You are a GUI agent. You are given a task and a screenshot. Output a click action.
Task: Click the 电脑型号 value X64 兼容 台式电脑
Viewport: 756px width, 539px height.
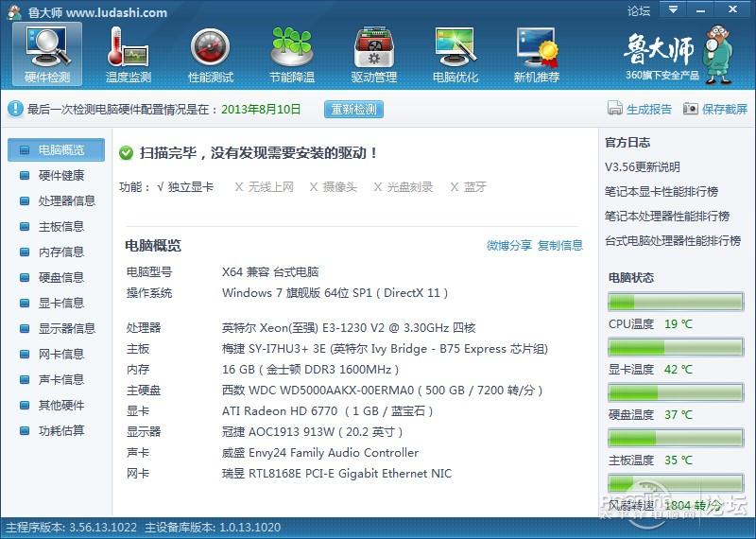point(270,272)
